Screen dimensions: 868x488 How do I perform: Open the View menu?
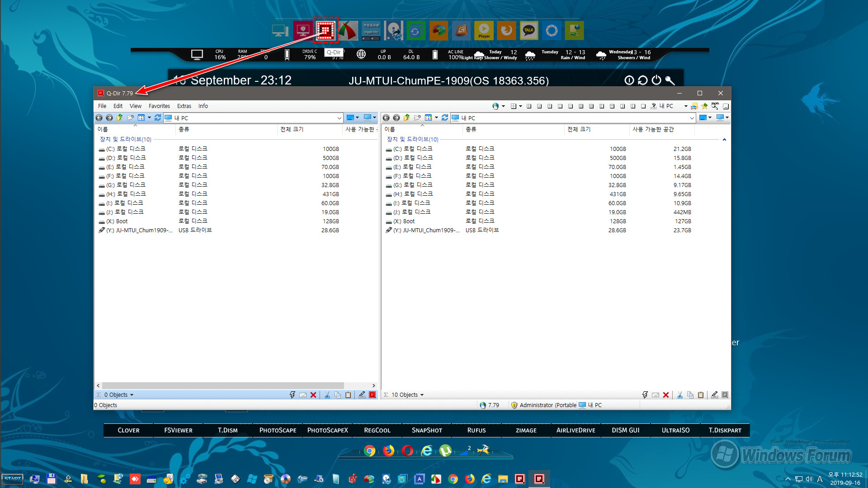[136, 106]
